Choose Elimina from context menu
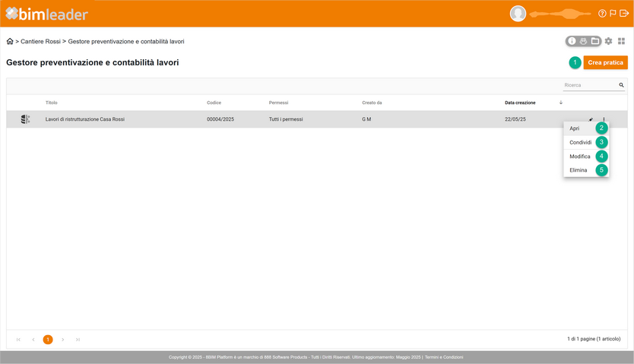This screenshot has height=364, width=634. (586, 170)
